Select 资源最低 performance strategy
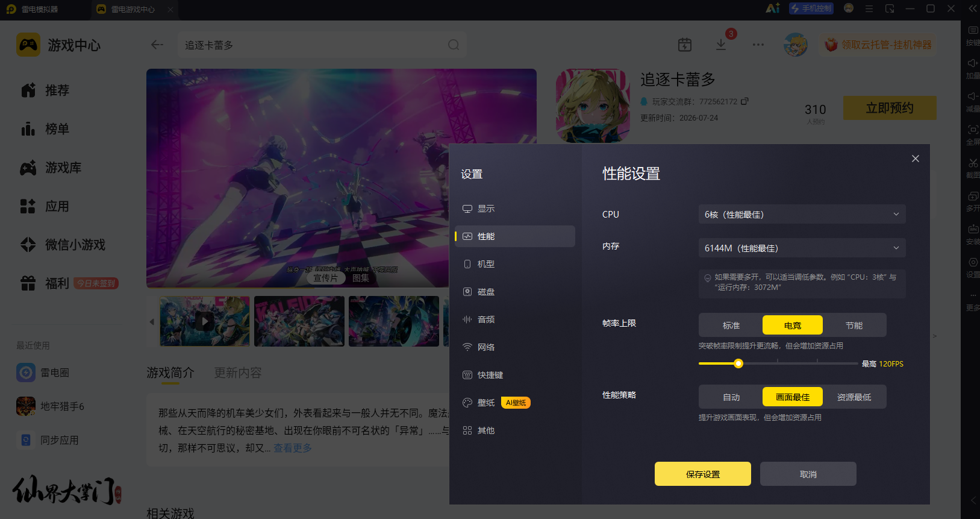Screen dimensions: 980x519 click(x=854, y=397)
